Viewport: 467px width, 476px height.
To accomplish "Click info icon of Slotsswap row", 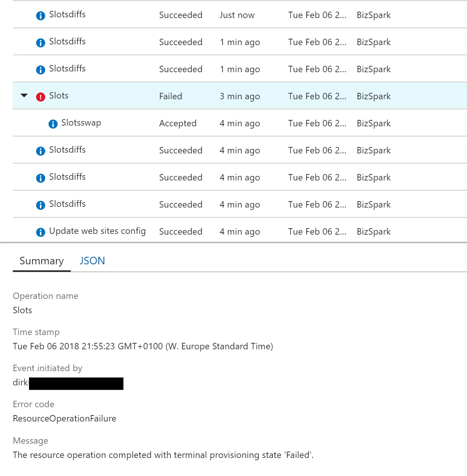I will [x=53, y=124].
